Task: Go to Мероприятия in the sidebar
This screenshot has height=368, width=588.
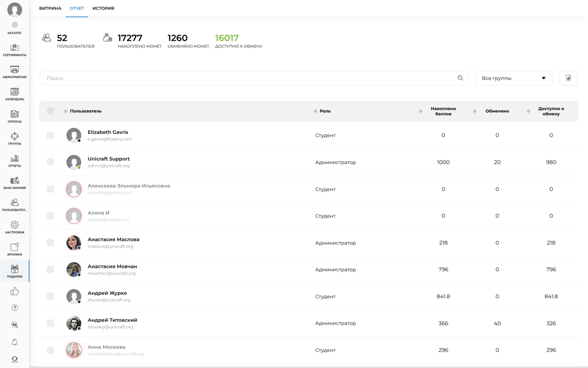Action: [14, 72]
